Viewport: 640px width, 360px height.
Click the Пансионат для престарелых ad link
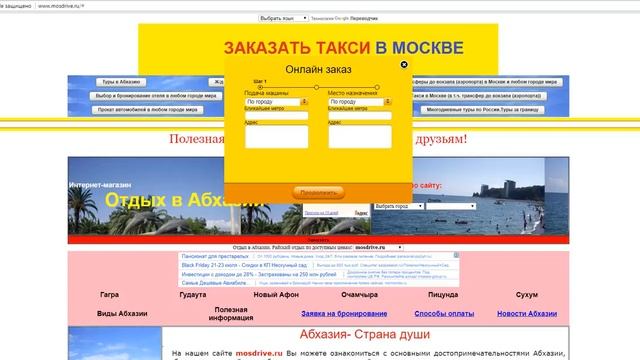coord(215,256)
